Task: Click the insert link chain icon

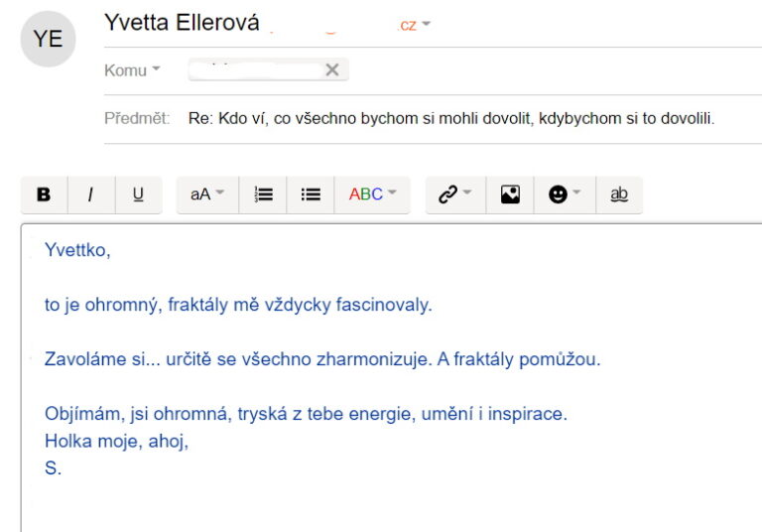Action: pyautogui.click(x=447, y=195)
